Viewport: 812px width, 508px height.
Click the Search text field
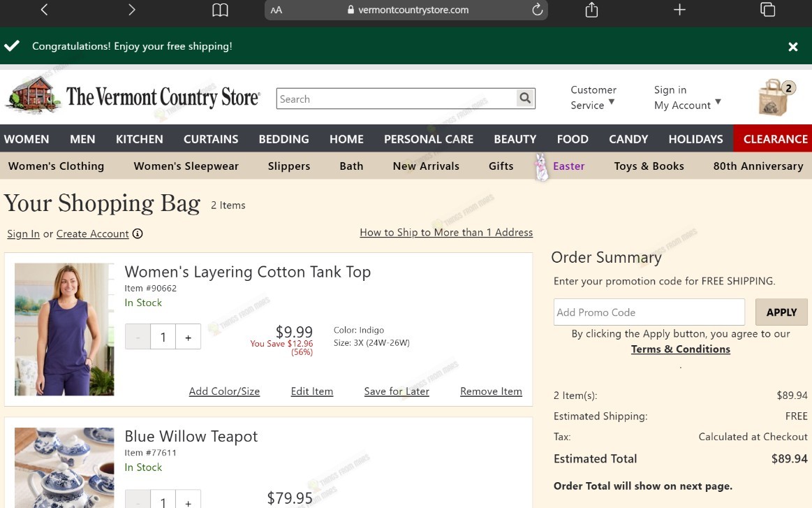point(397,99)
